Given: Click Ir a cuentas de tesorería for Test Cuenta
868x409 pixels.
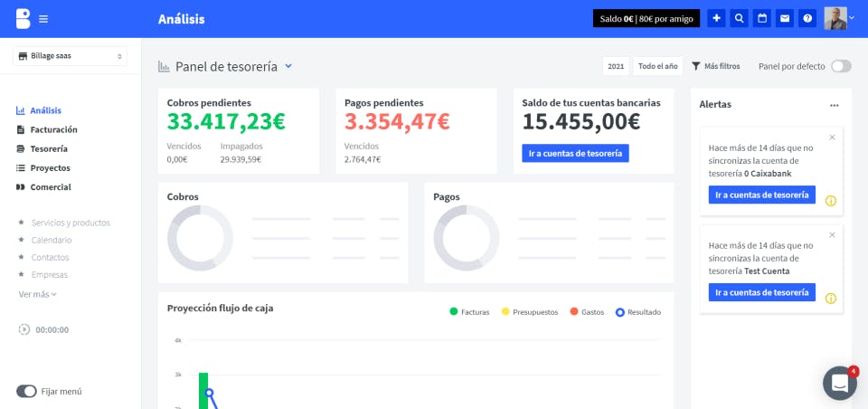Looking at the screenshot, I should click(761, 292).
